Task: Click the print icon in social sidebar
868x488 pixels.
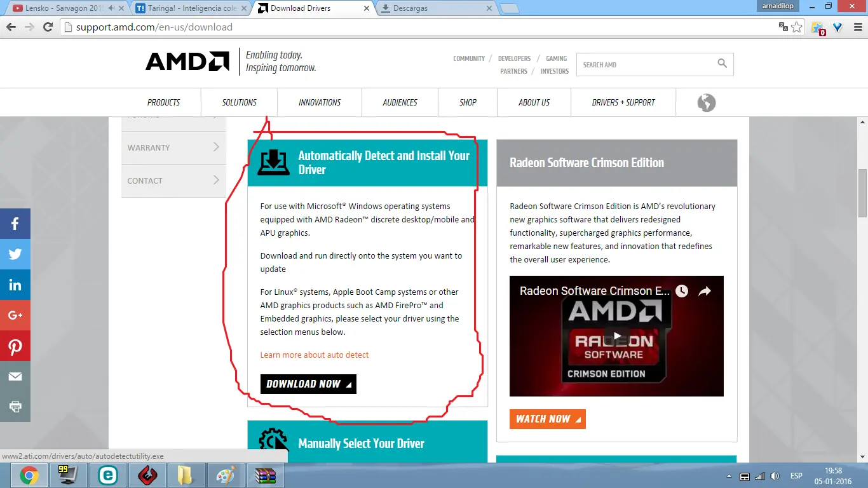Action: point(15,407)
